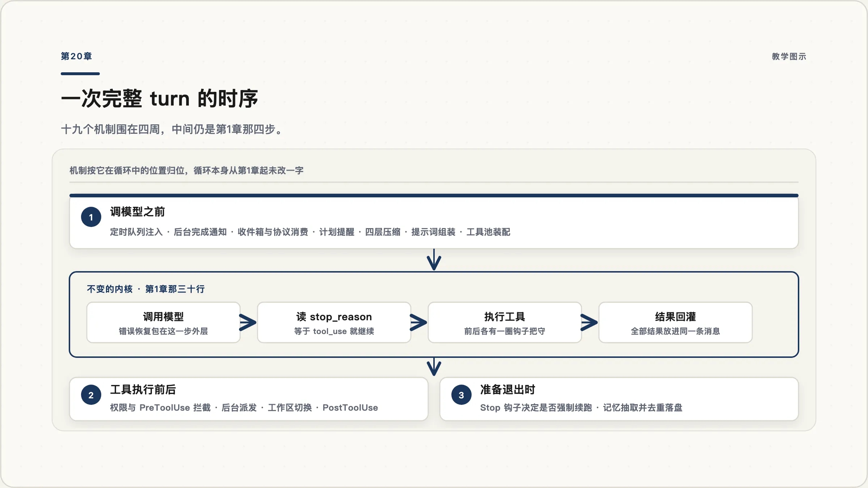Click the label 不变的内核 · 第1章那三十行

click(146, 289)
